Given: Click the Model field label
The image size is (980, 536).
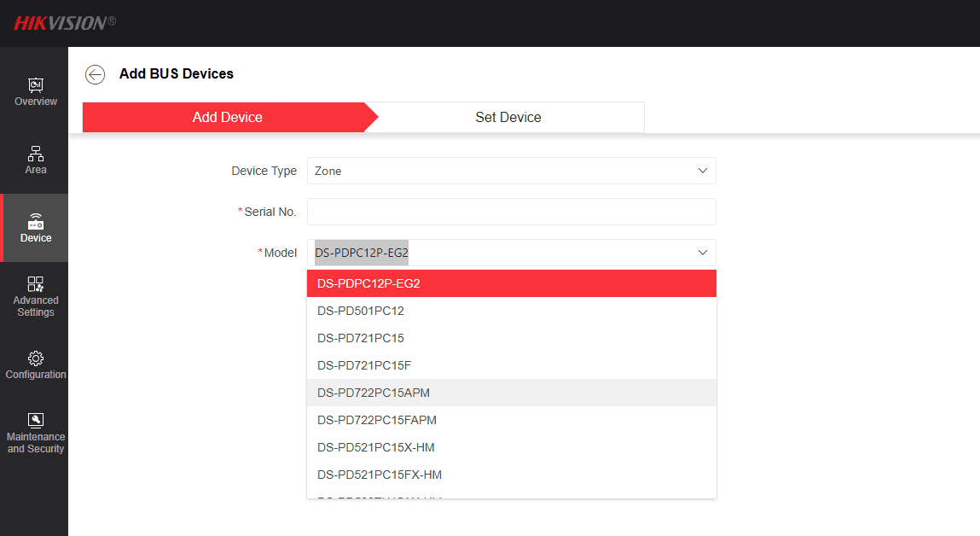Looking at the screenshot, I should coord(280,253).
